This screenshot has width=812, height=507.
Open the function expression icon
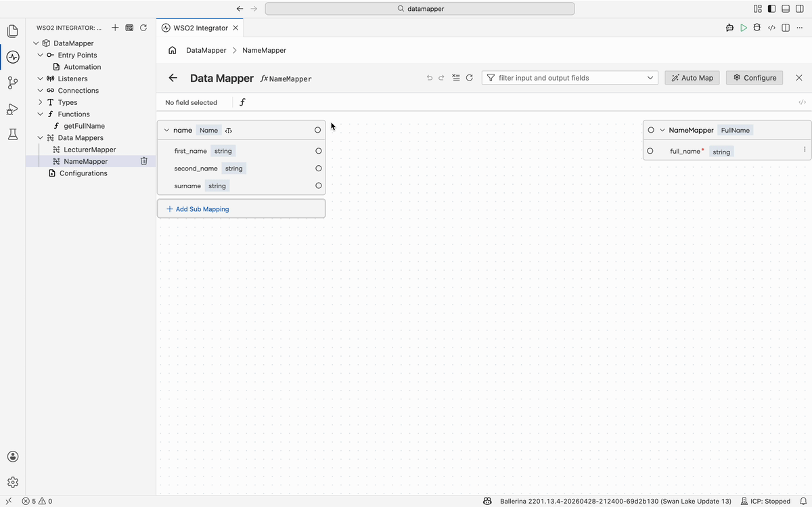pyautogui.click(x=243, y=102)
